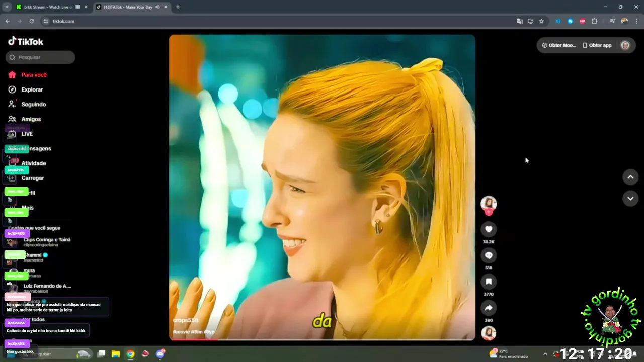The image size is (644, 362).
Task: Pause the playing TikTok video
Action: point(322,187)
